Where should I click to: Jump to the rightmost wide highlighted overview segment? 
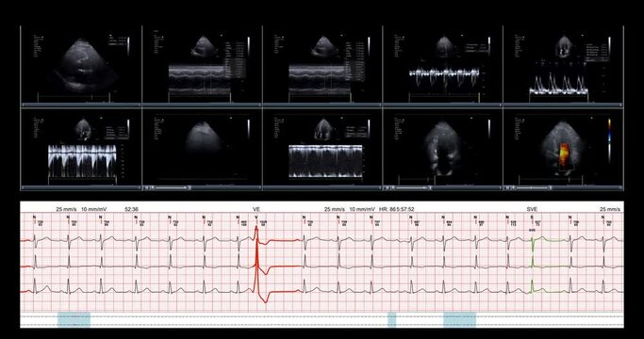tap(459, 320)
